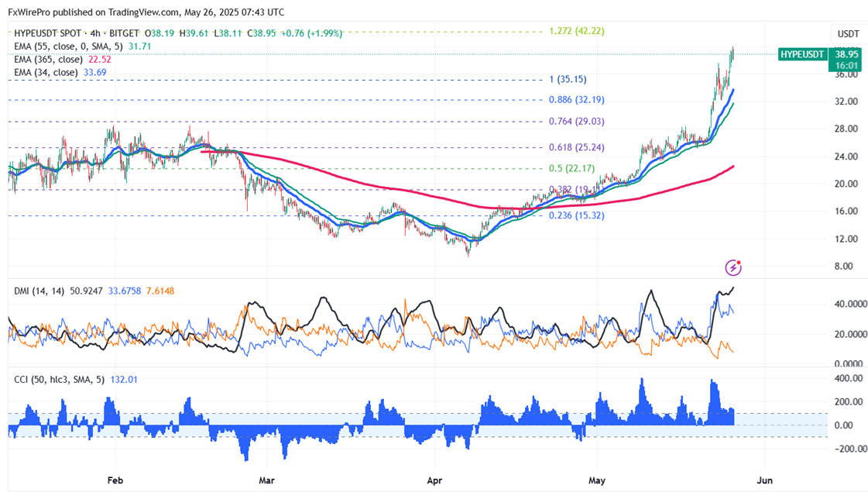Image resolution: width=868 pixels, height=492 pixels.
Task: Click the HYPEUSDT price label tag
Action: pyautogui.click(x=803, y=54)
